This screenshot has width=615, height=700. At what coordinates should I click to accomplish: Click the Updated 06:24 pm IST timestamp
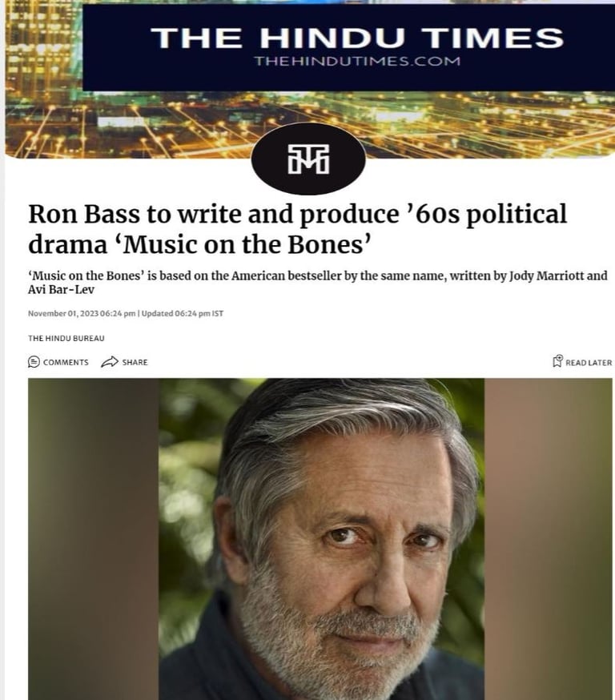[x=183, y=313]
